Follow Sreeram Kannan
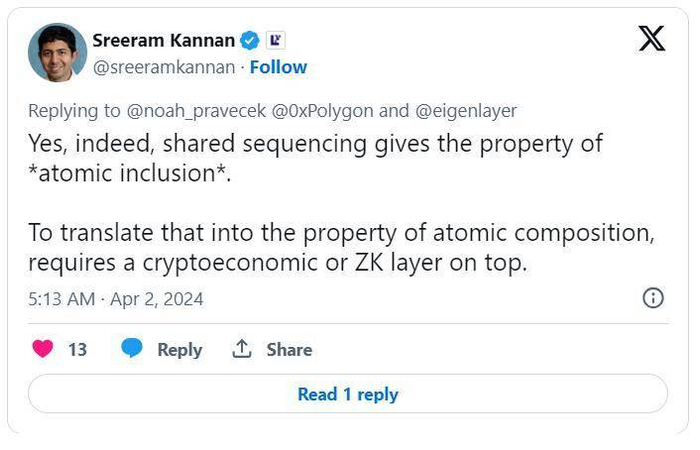700x450 pixels. tap(278, 67)
